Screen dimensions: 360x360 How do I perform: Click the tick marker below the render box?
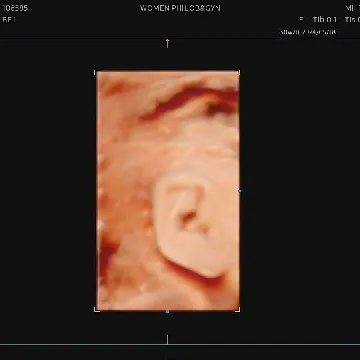point(167,339)
